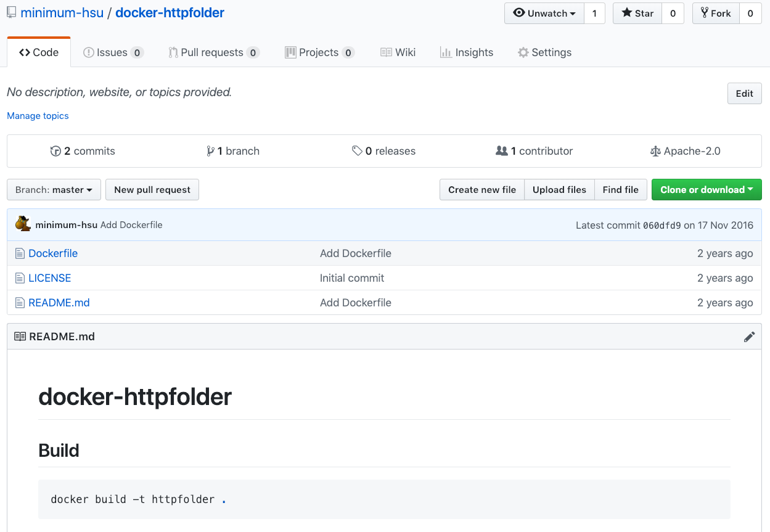Open Add Dockerfile commit in Dockerfile row
770x532 pixels.
tap(356, 253)
